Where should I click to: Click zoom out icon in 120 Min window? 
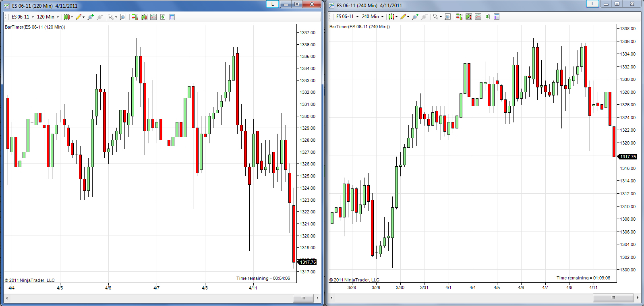pos(100,17)
